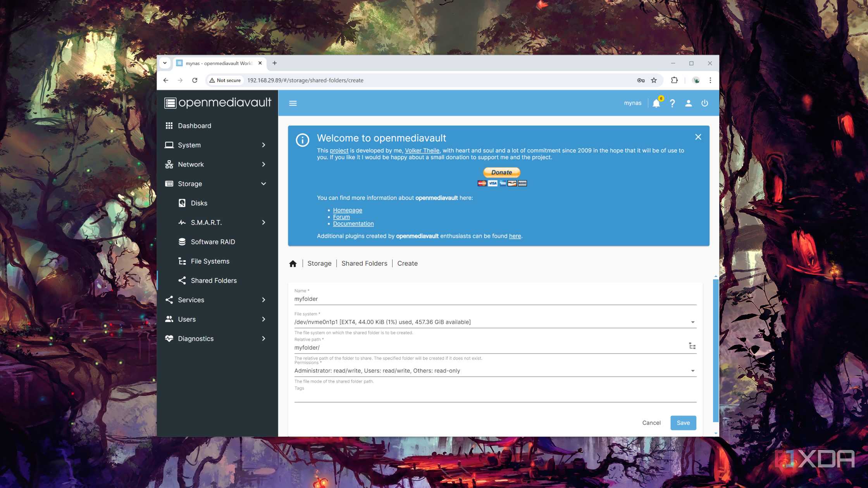The height and width of the screenshot is (488, 868).
Task: Click the Tags input field
Action: 495,396
